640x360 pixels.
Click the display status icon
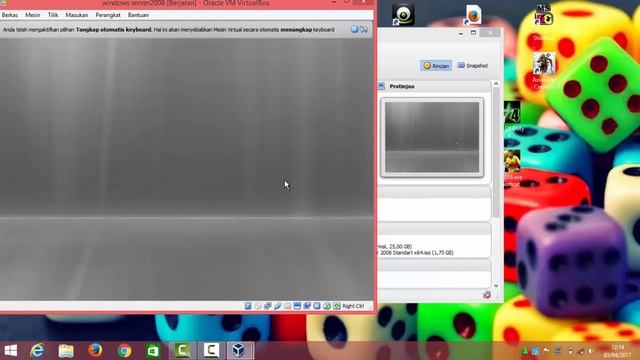(297, 306)
